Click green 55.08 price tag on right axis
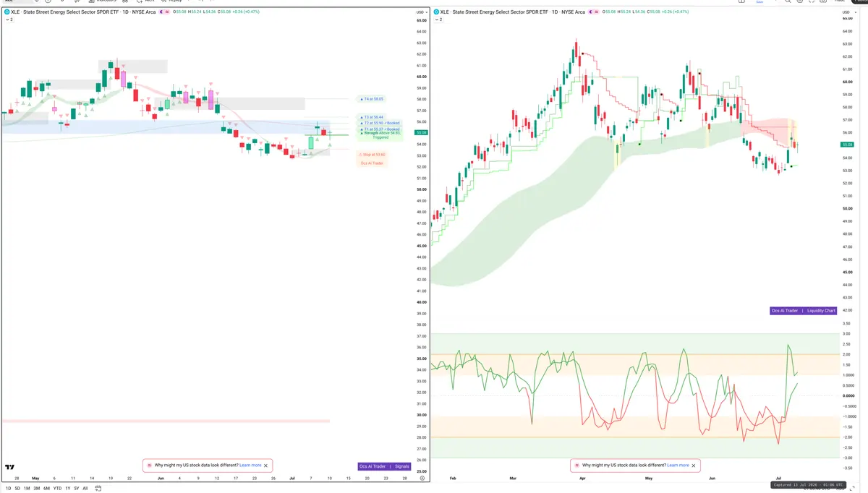The image size is (868, 493). [848, 145]
